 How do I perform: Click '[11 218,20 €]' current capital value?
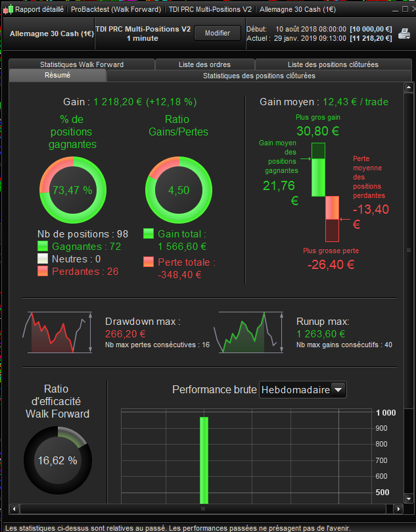(371, 38)
